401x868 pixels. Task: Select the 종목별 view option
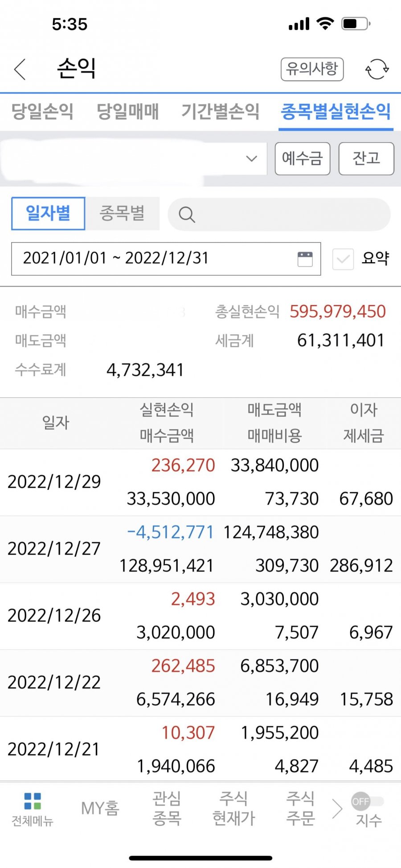(x=123, y=214)
